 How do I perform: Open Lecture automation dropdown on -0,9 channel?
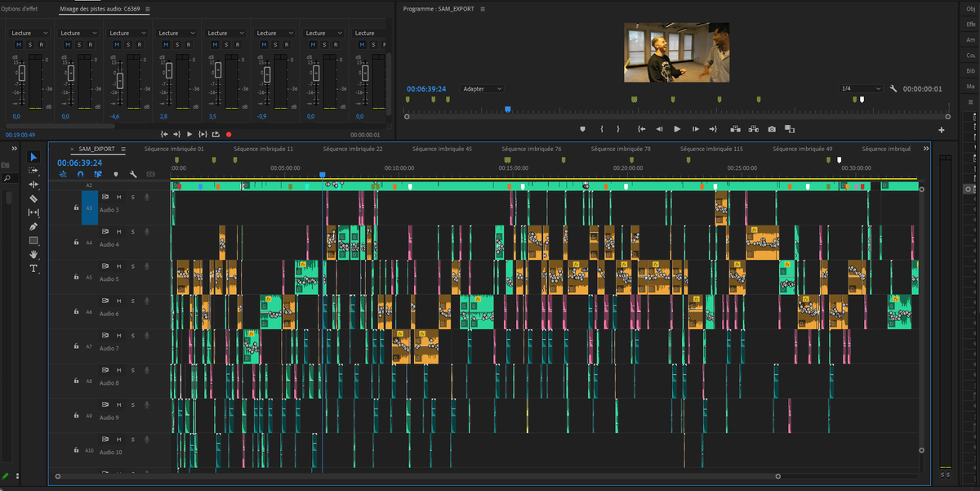pyautogui.click(x=276, y=33)
